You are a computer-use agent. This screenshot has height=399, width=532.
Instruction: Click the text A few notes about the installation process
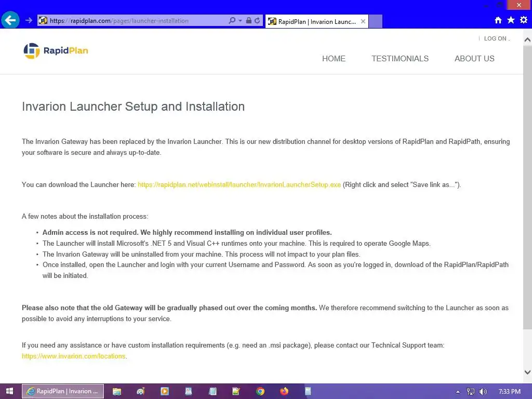click(85, 217)
